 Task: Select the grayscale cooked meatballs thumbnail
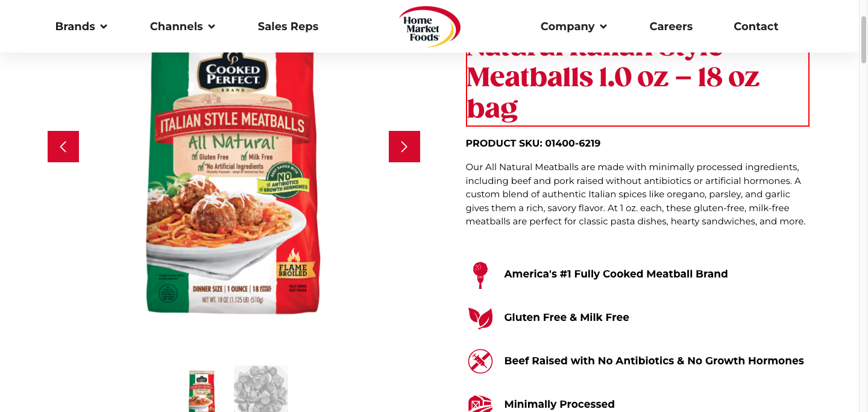(x=261, y=389)
